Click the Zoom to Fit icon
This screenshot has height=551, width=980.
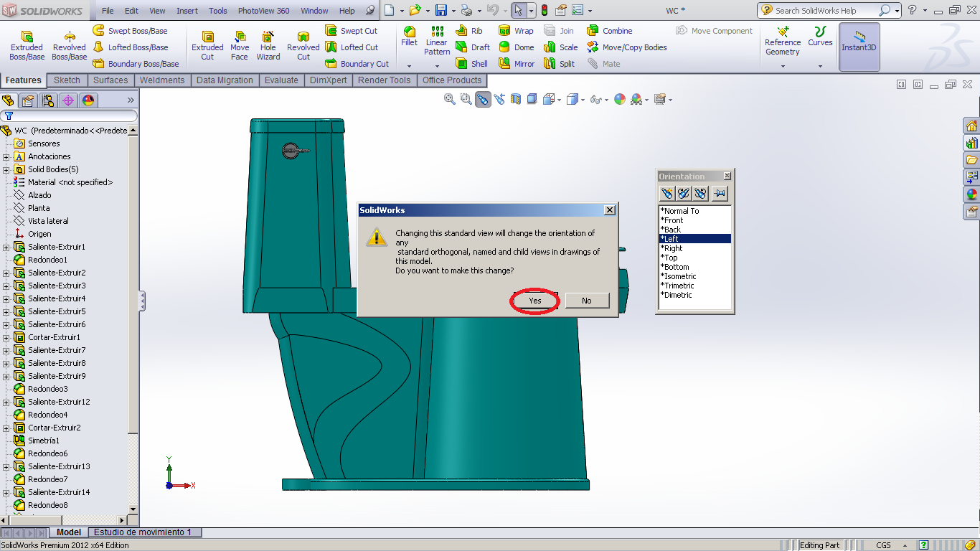click(450, 100)
